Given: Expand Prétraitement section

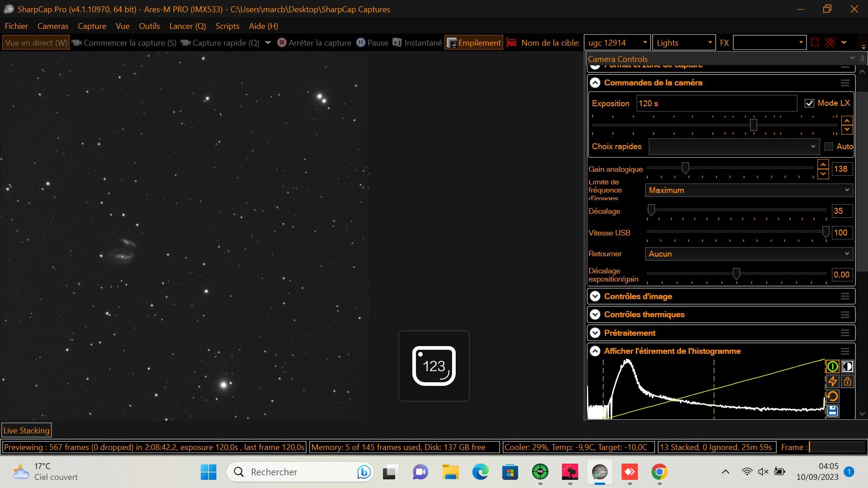Looking at the screenshot, I should pos(595,333).
